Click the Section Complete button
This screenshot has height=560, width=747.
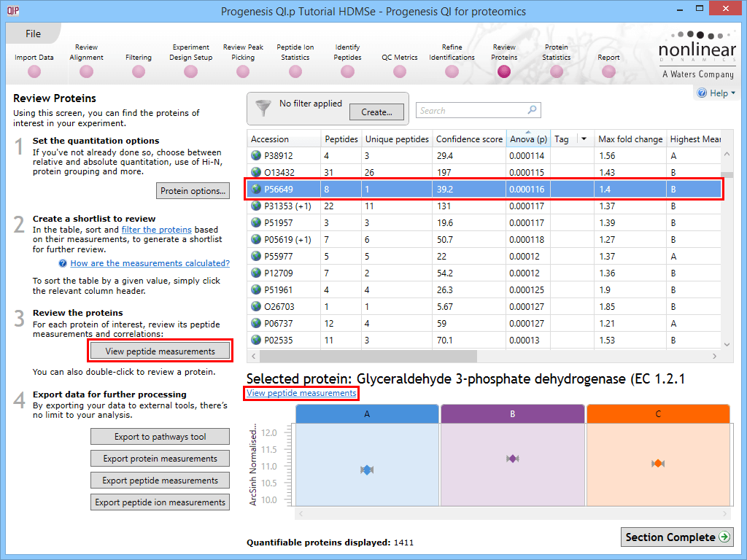click(677, 537)
